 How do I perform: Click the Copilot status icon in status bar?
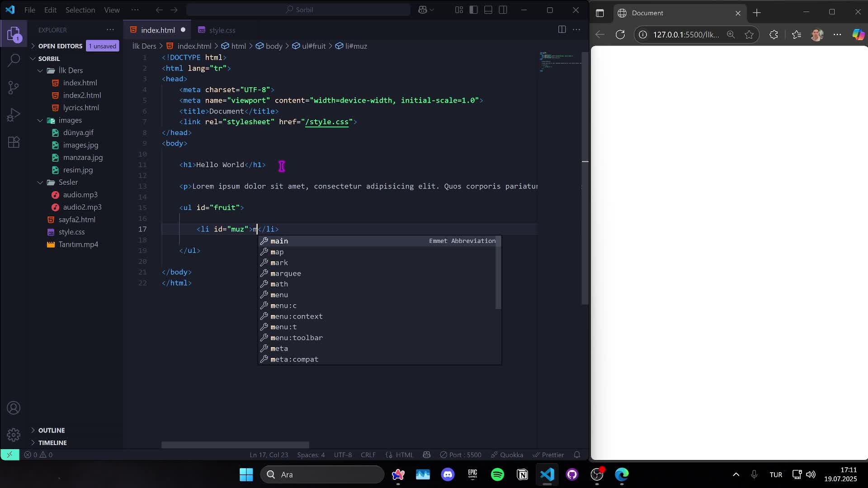(x=426, y=455)
